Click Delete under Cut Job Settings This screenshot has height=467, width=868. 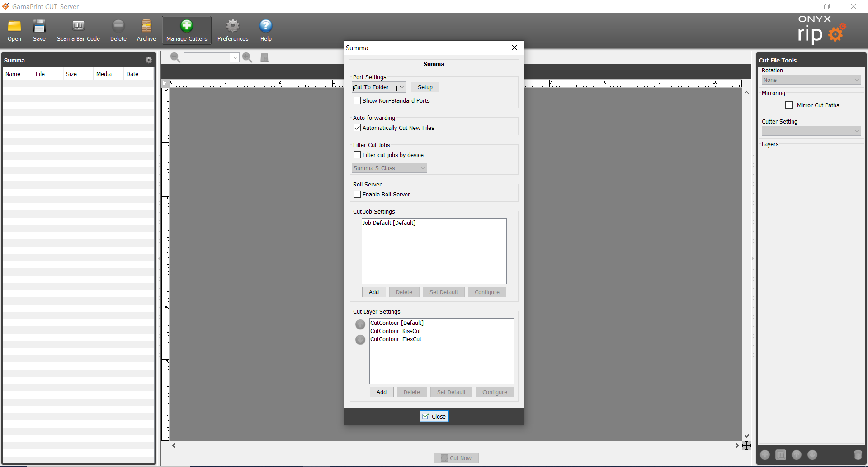[x=404, y=292]
